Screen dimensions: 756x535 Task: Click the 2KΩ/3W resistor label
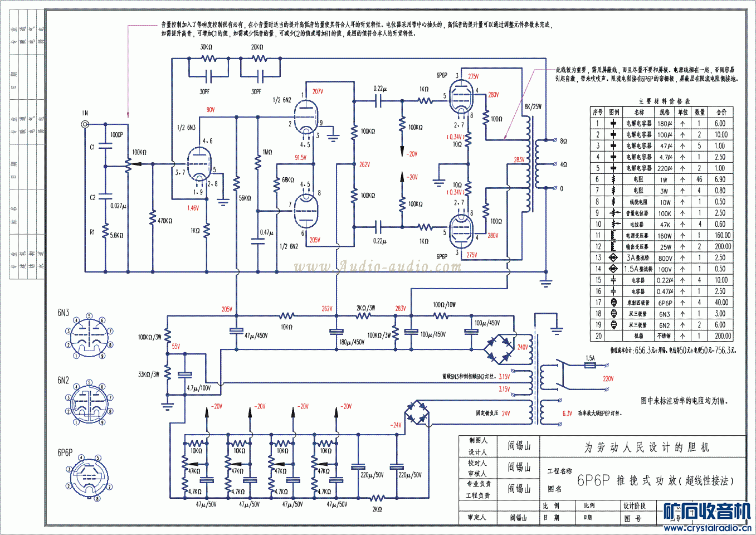coord(366,308)
